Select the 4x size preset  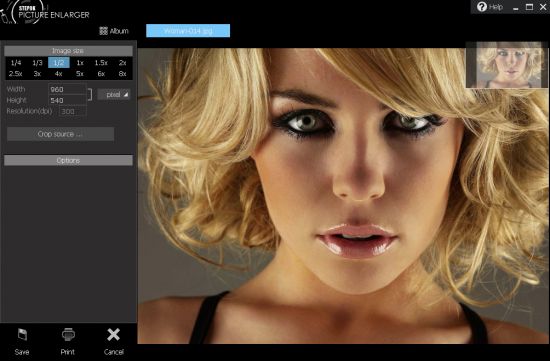(59, 74)
